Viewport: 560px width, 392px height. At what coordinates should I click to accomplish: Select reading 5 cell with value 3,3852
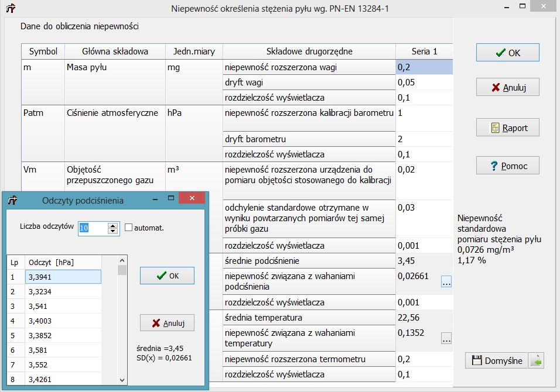click(x=63, y=335)
